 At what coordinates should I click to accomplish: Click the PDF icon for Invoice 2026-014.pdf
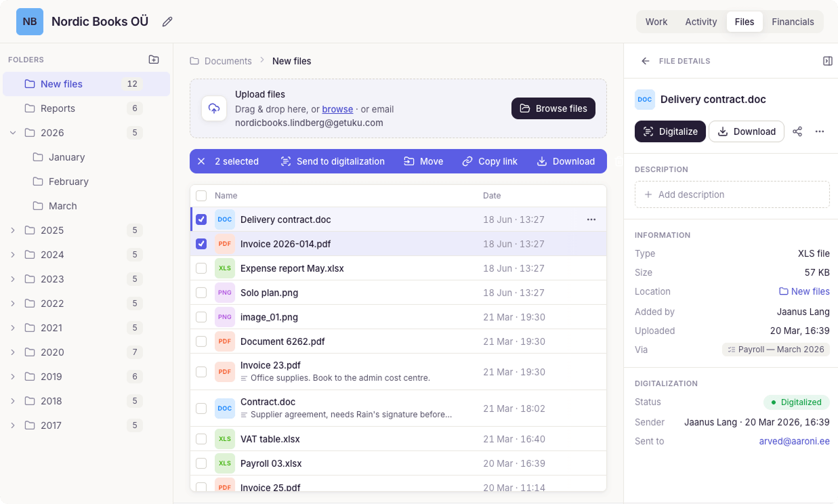225,244
